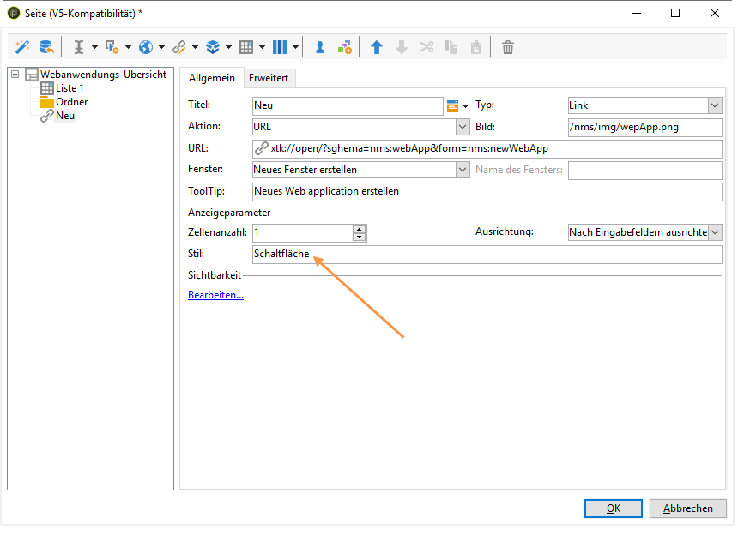The image size is (756, 547).
Task: Click the Bearbeiten... link
Action: pyautogui.click(x=215, y=295)
